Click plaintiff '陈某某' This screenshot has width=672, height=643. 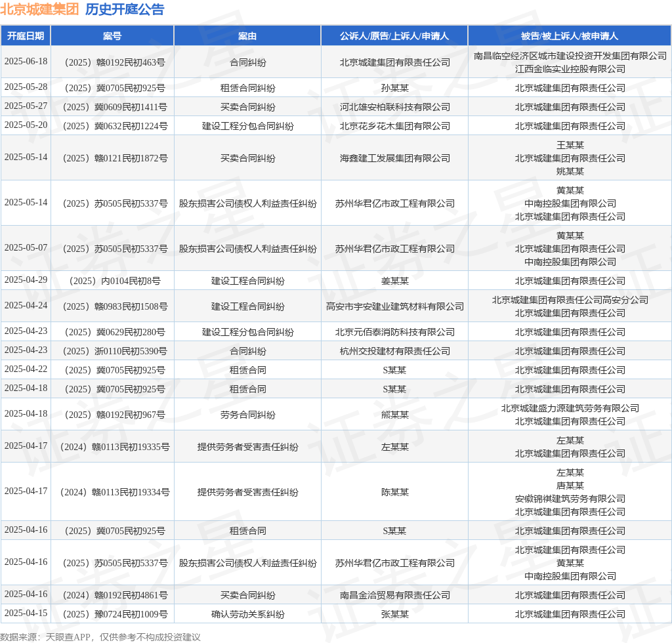tap(394, 492)
